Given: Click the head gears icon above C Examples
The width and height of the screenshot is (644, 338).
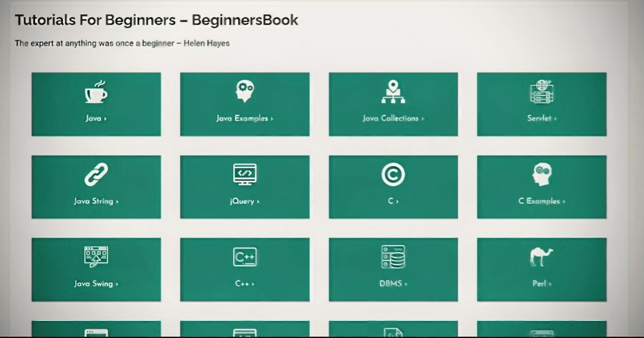Looking at the screenshot, I should pos(541,175).
